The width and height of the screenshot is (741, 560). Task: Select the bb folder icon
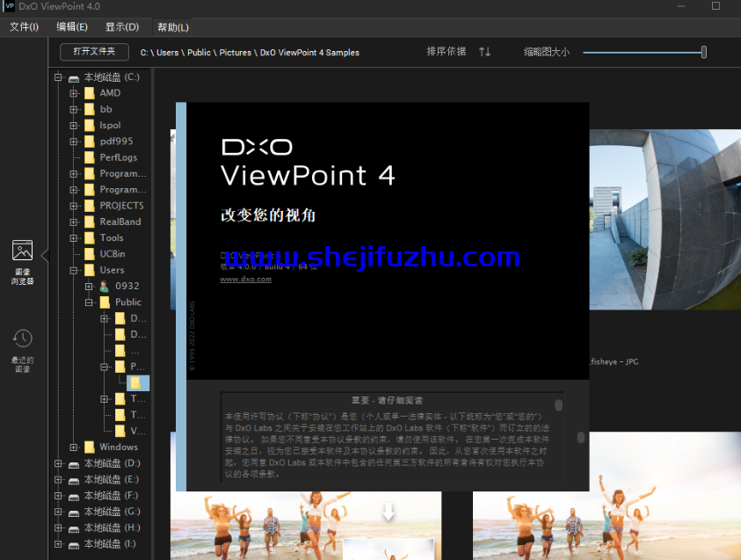(90, 109)
